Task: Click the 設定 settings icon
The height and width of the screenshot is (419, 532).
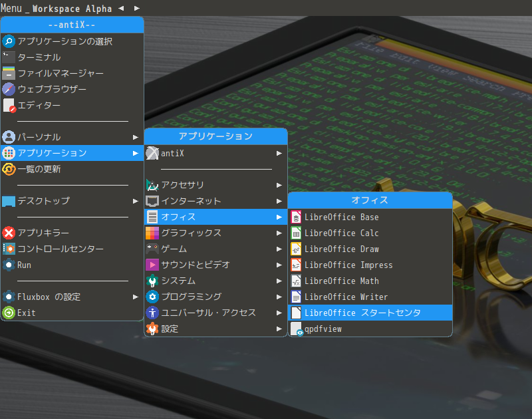Action: pyautogui.click(x=152, y=329)
